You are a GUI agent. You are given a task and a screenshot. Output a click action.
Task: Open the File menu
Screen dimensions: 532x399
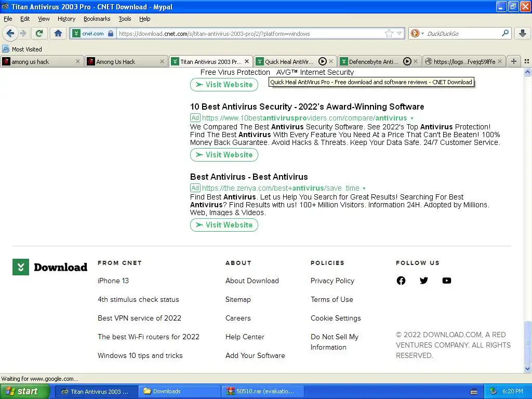coord(8,19)
